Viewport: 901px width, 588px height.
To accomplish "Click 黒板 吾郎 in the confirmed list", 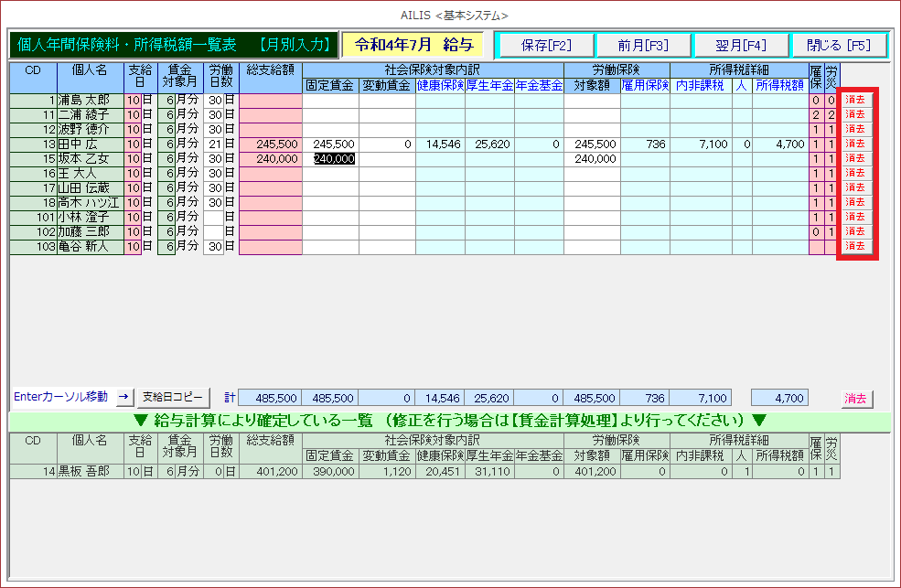I will 89,471.
